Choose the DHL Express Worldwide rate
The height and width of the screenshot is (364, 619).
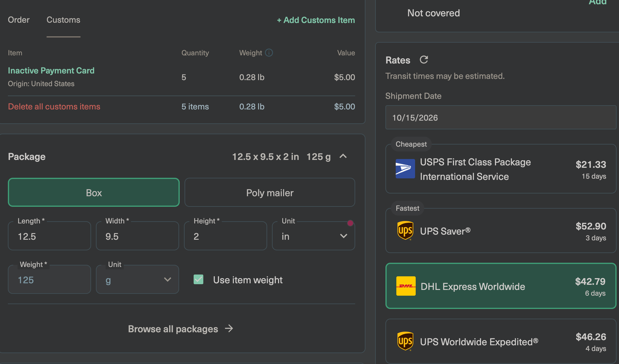click(x=501, y=286)
